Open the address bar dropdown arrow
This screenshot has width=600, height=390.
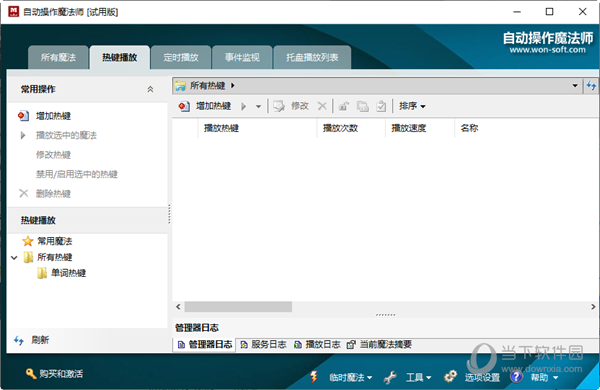click(x=575, y=85)
